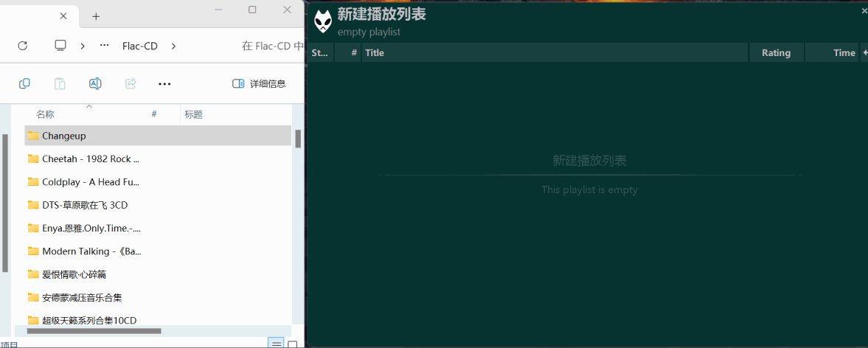Sort by 标题 column header
Screen dimensions: 868x348
coord(194,114)
